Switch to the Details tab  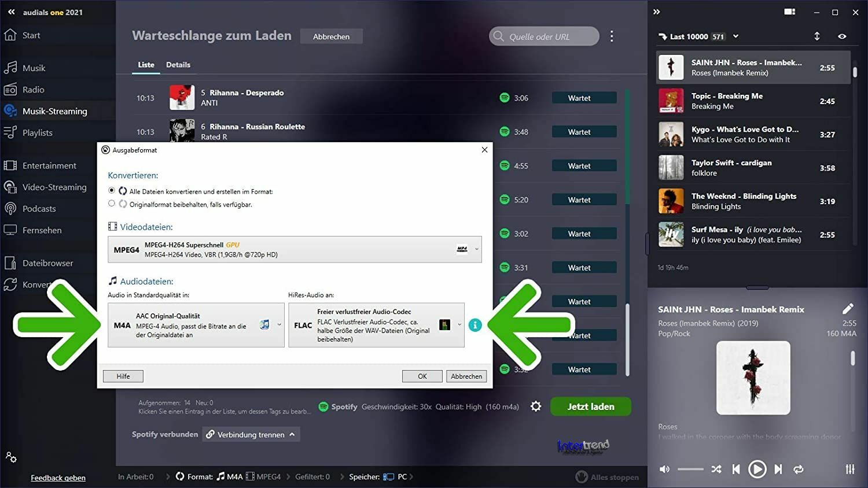[178, 65]
